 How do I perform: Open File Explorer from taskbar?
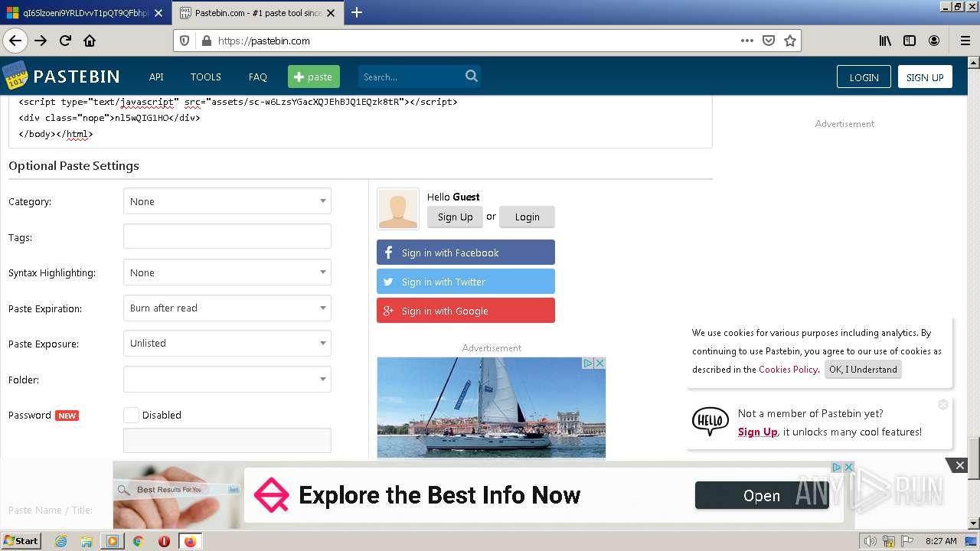[x=87, y=541]
